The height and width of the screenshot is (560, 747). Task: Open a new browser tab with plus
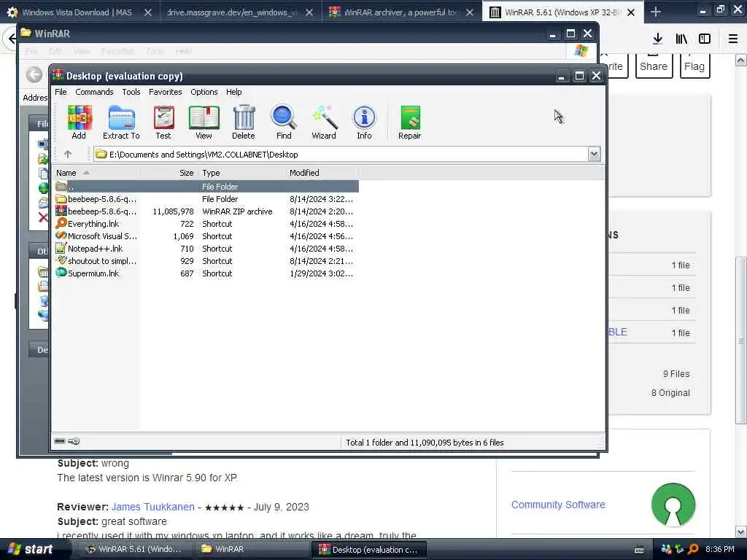pos(656,12)
